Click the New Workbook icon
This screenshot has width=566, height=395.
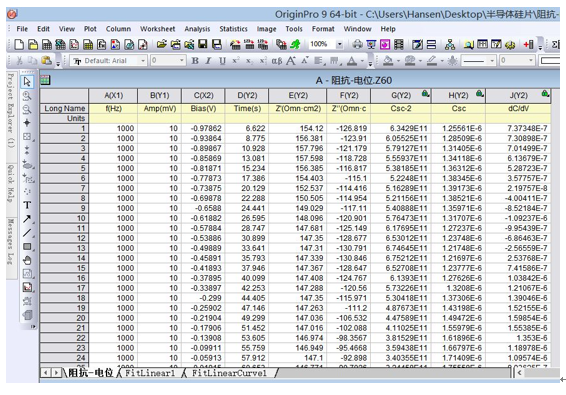(47, 44)
